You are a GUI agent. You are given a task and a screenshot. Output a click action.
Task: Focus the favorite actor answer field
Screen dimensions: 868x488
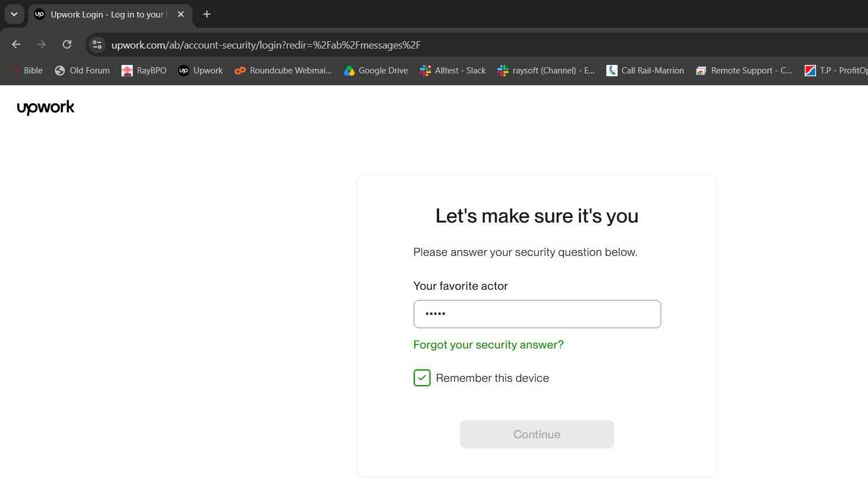(537, 314)
